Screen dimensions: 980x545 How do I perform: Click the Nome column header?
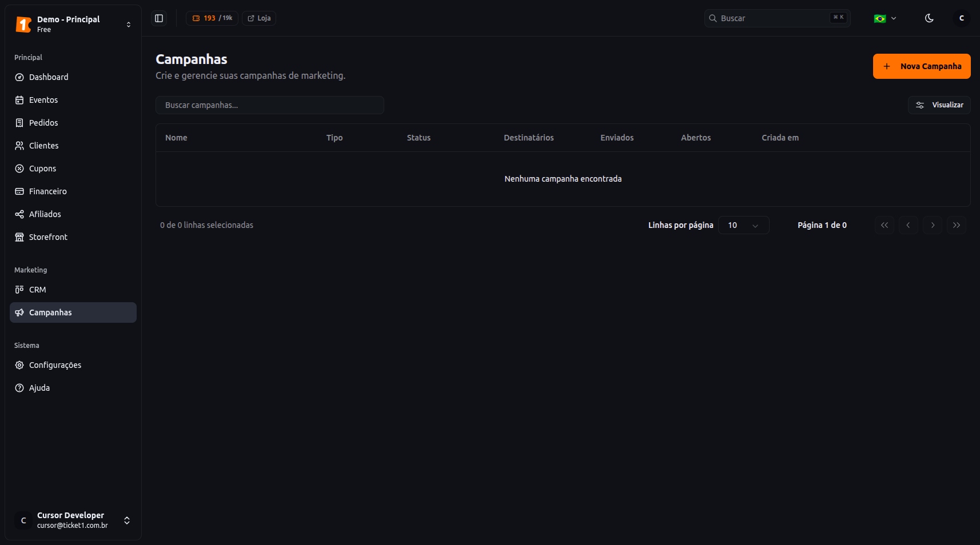click(176, 138)
